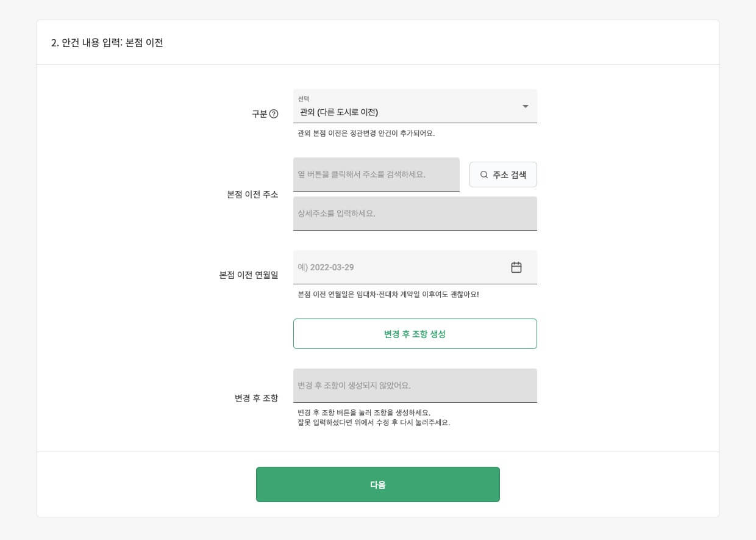Screen dimensions: 756x540
Task: Click the 본점 이전 연월일 date input
Action: pyautogui.click(x=402, y=267)
